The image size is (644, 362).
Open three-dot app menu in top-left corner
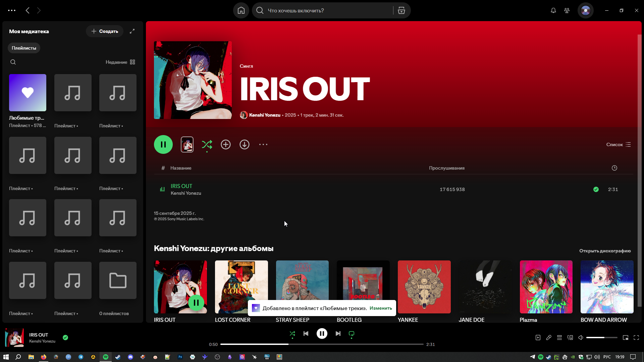(x=12, y=10)
